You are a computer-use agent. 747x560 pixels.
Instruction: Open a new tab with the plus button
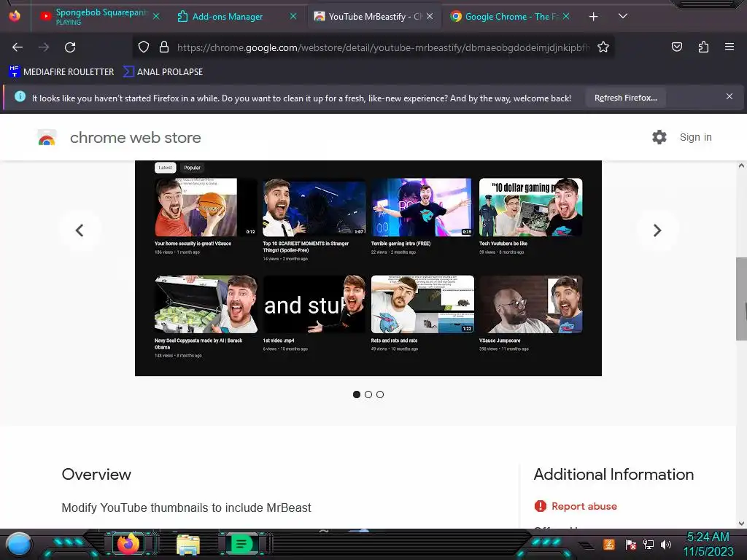coord(593,17)
